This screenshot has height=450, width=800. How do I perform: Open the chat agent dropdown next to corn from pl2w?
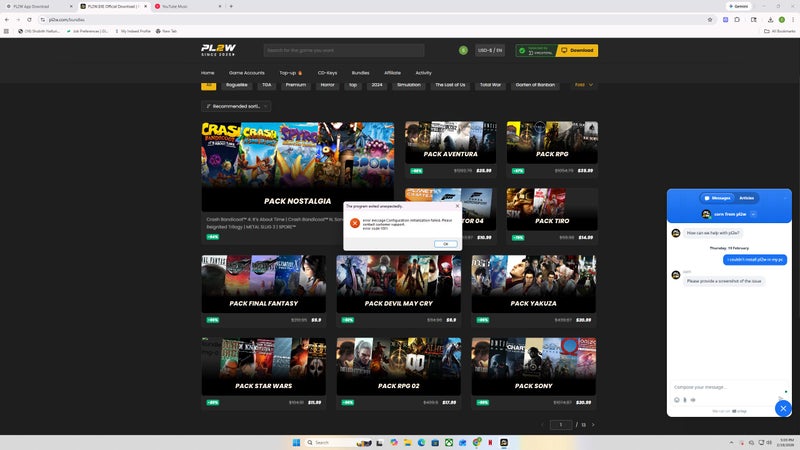click(753, 214)
